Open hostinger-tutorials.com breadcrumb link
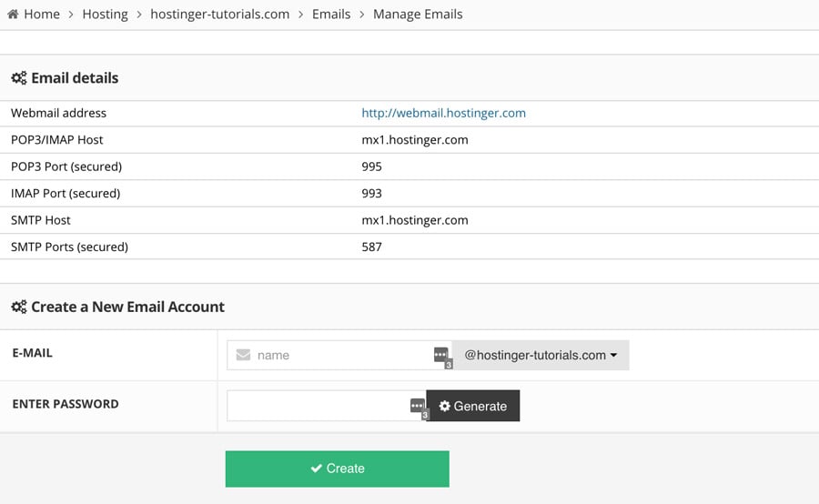 point(219,15)
